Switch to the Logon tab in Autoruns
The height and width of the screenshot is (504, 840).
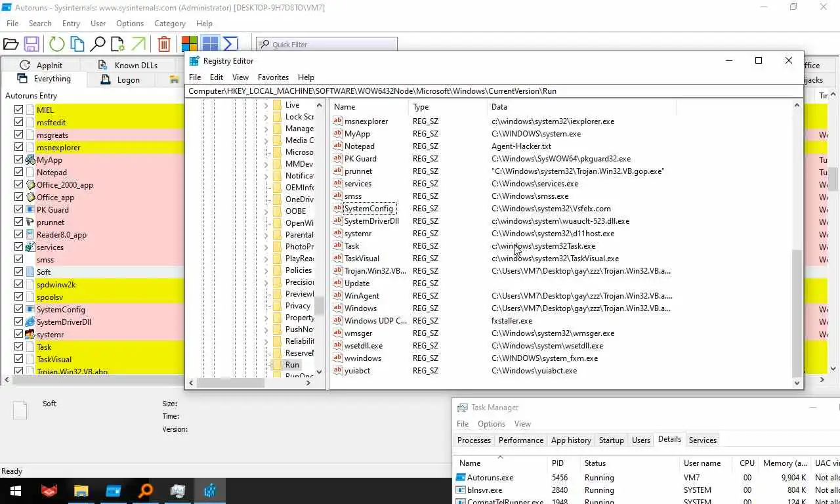tap(122, 79)
